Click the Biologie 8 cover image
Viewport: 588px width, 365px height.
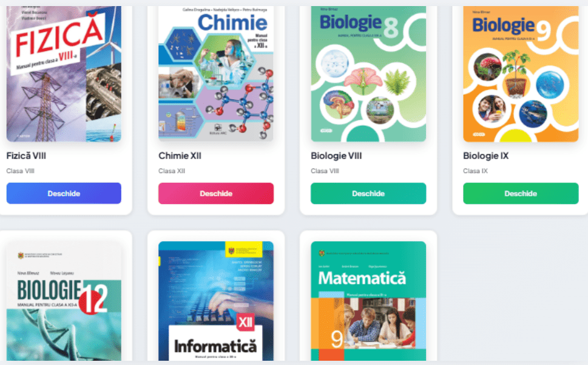click(x=368, y=73)
